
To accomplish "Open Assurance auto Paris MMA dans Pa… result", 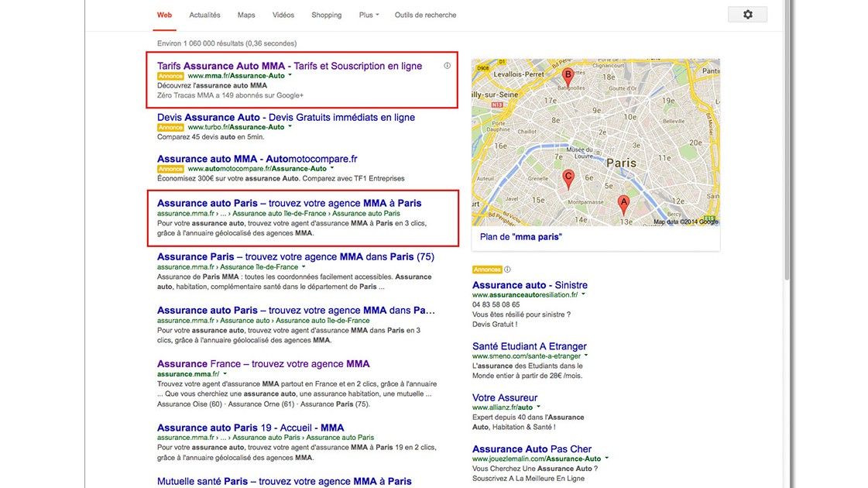I will (296, 311).
